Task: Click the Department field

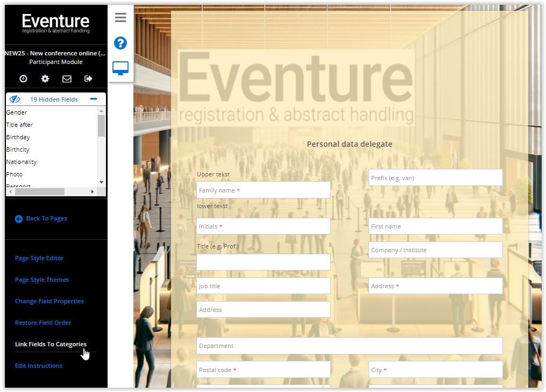Action: pos(349,346)
